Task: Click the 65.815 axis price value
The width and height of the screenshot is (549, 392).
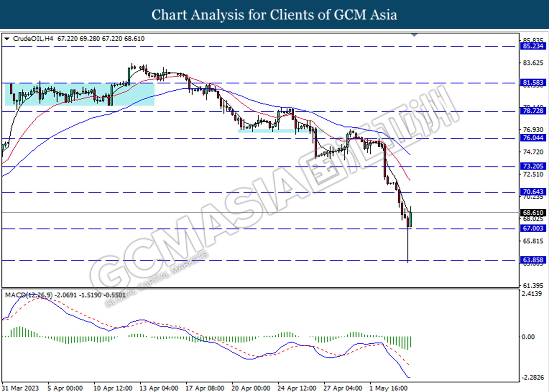Action: (x=533, y=241)
